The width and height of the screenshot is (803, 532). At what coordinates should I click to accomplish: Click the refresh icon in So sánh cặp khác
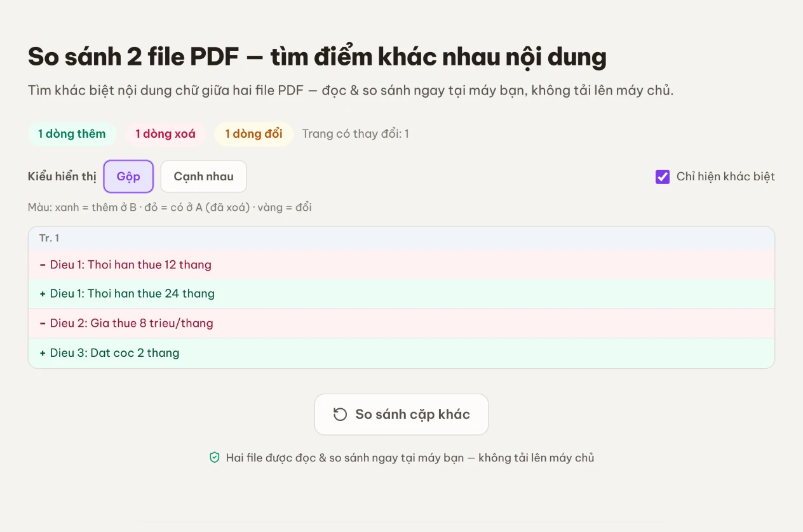click(x=341, y=415)
